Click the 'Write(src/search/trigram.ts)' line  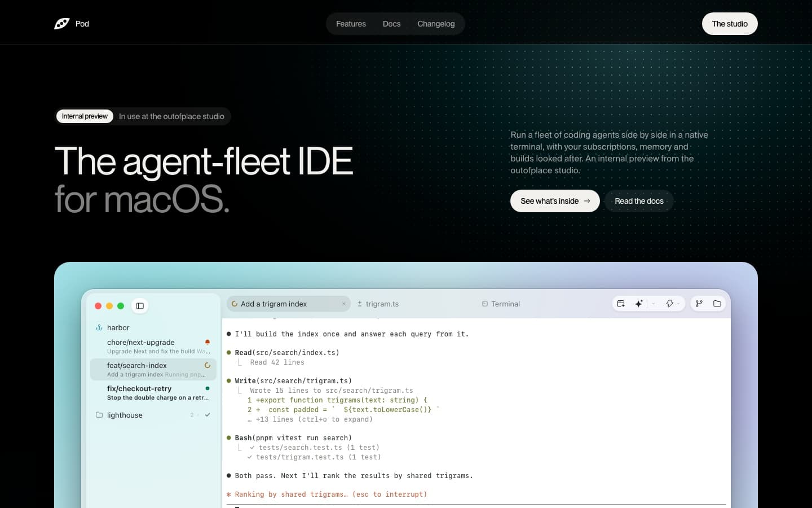click(293, 381)
